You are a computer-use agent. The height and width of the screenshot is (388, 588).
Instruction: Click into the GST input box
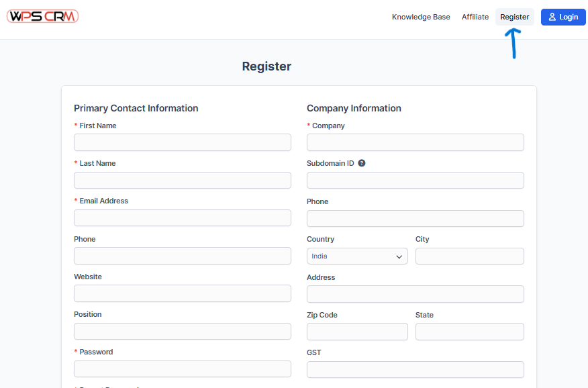point(415,369)
